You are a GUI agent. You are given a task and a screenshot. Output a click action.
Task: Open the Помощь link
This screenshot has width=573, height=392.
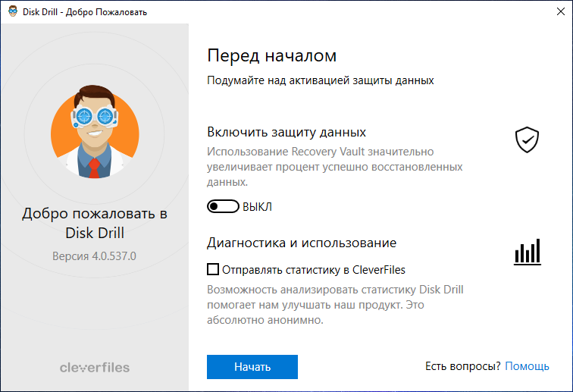(527, 366)
